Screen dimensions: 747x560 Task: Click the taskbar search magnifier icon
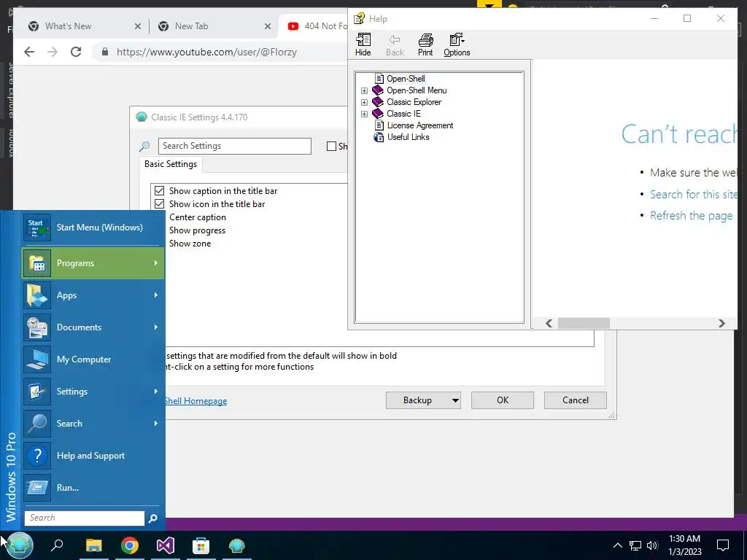57,545
